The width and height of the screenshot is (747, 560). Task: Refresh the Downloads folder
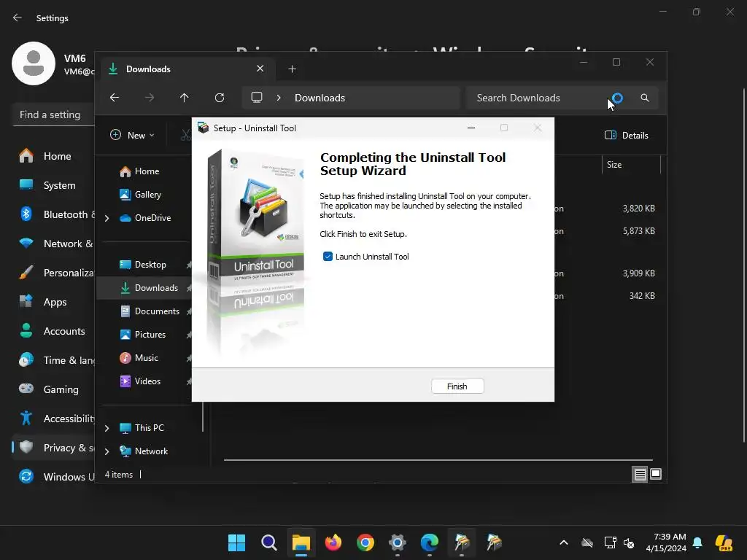pos(220,98)
